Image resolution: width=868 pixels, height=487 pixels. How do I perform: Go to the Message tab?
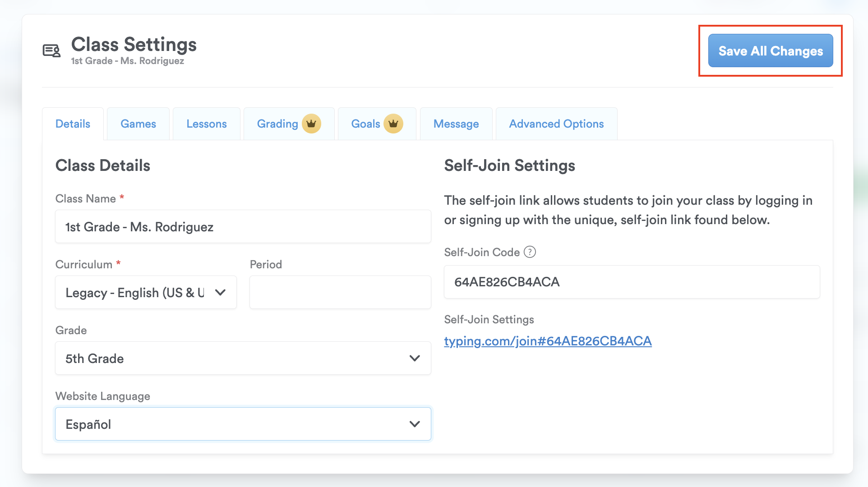click(x=456, y=124)
